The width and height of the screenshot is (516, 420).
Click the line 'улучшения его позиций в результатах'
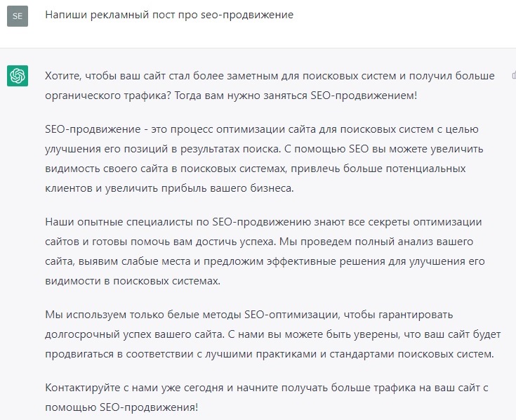[x=264, y=149]
